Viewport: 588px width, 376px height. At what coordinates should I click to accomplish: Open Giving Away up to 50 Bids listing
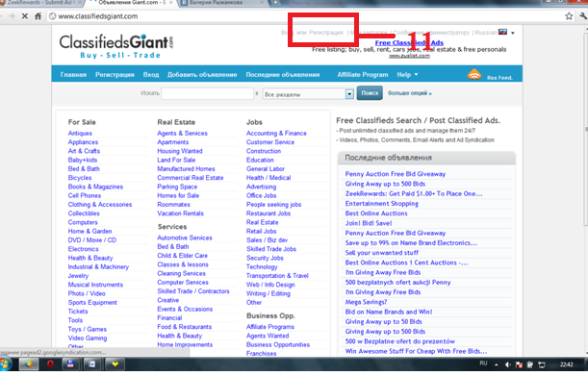point(383,321)
